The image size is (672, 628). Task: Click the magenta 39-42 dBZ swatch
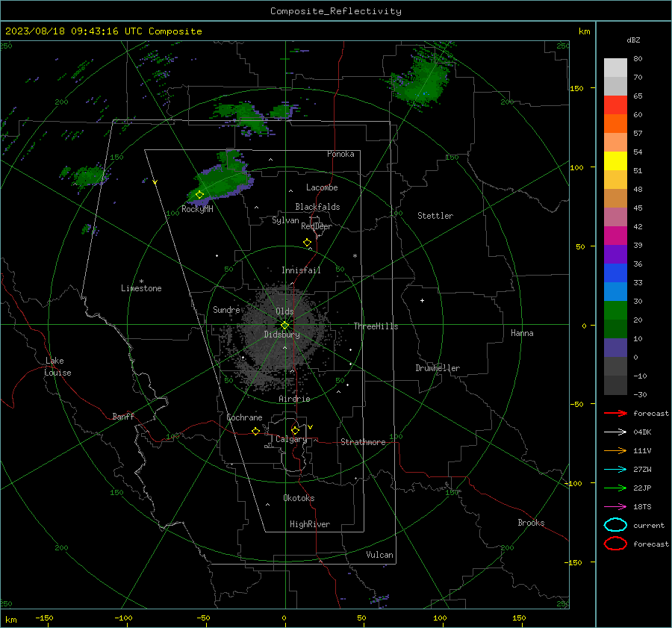point(615,236)
